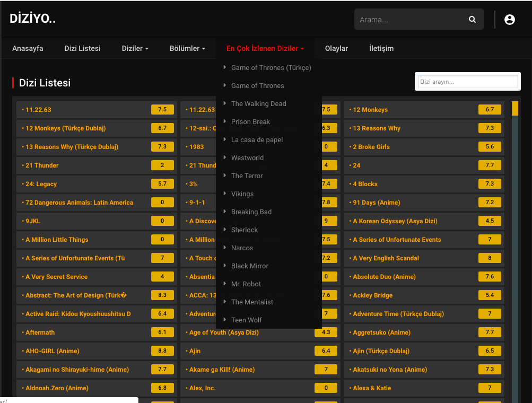The height and width of the screenshot is (403, 532).
Task: Pick Westworld from the menu
Action: [x=247, y=157]
